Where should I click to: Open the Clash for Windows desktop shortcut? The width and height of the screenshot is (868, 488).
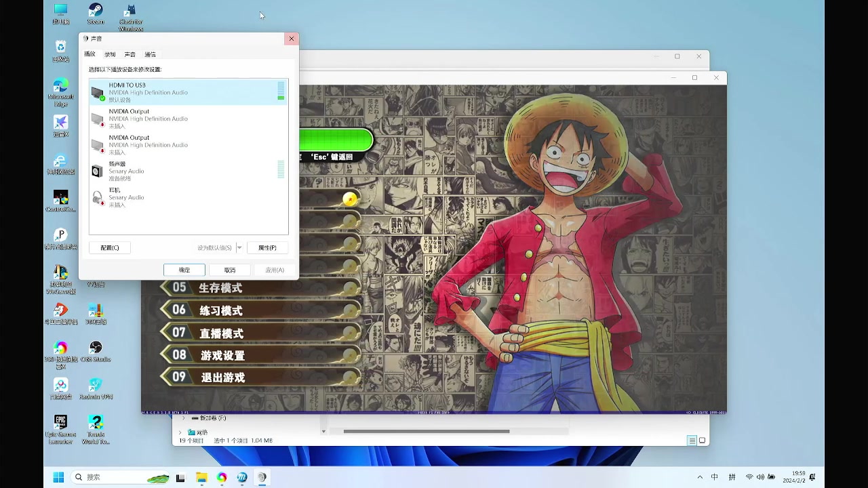pyautogui.click(x=131, y=17)
